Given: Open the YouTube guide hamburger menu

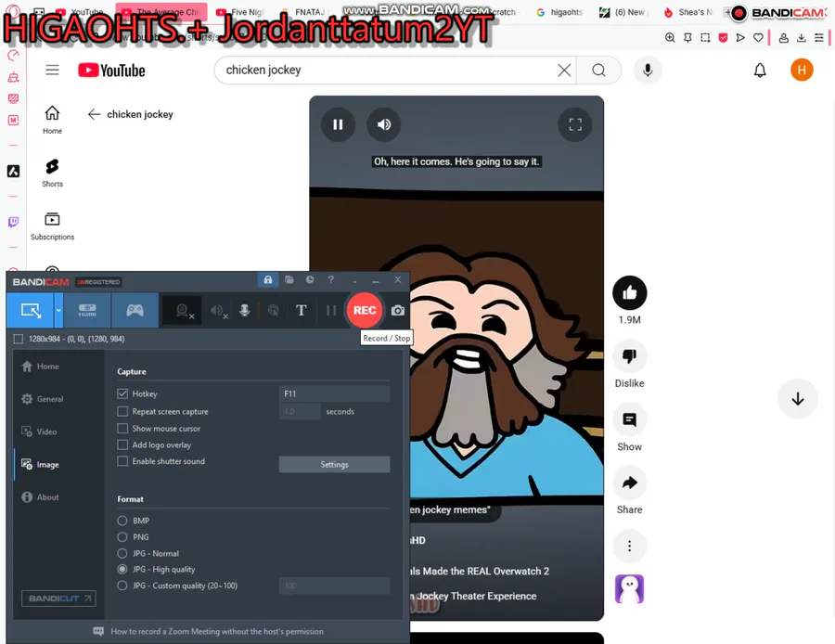Looking at the screenshot, I should click(52, 70).
